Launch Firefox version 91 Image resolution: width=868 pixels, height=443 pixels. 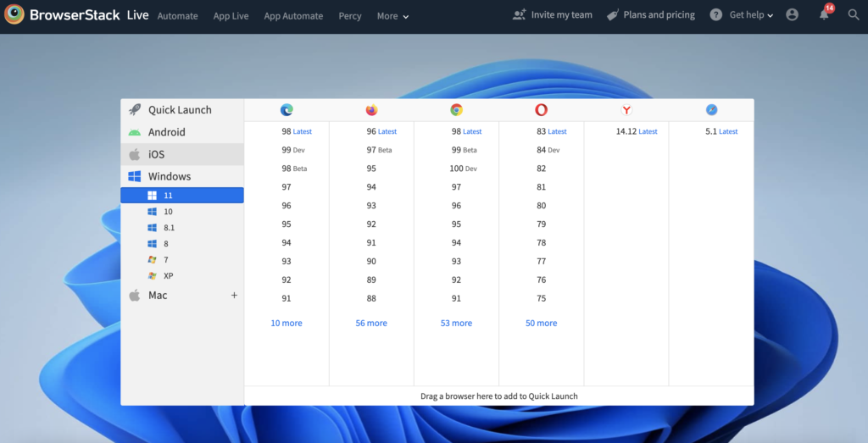point(371,243)
